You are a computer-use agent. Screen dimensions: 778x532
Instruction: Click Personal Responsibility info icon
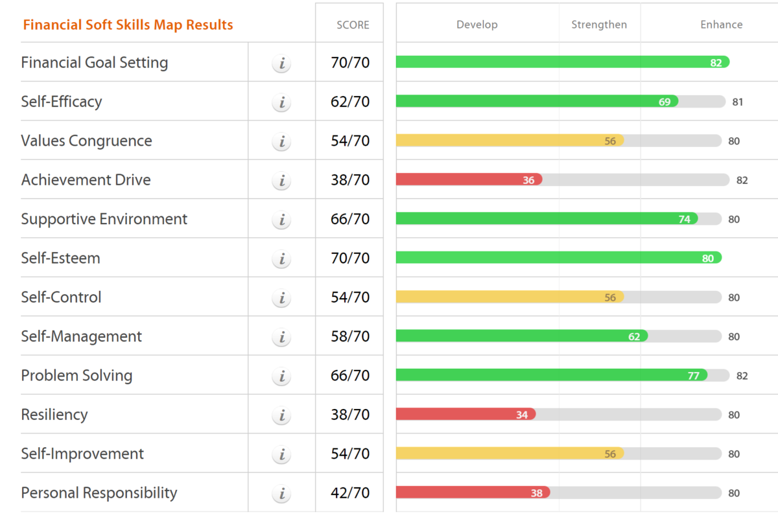[281, 494]
